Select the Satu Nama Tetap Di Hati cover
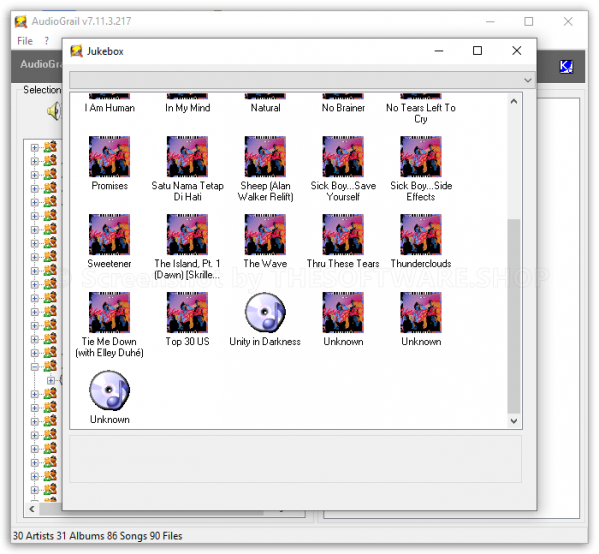 (187, 156)
